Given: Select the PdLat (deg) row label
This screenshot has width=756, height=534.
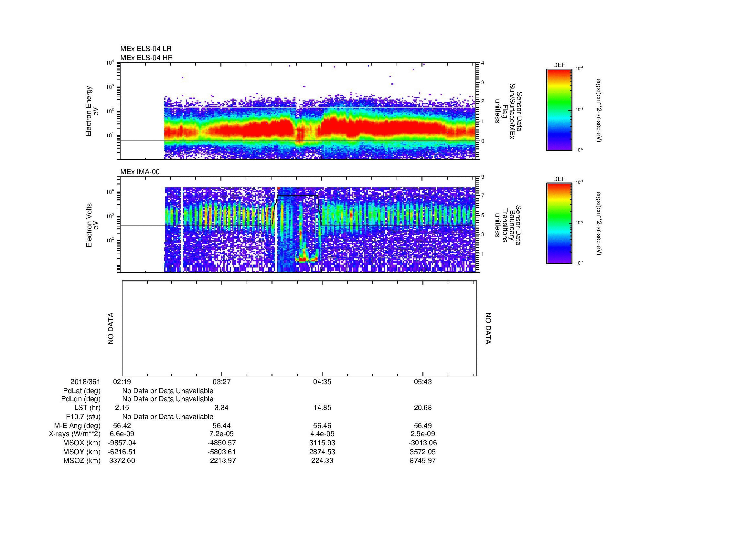Looking at the screenshot, I should click(x=82, y=391).
